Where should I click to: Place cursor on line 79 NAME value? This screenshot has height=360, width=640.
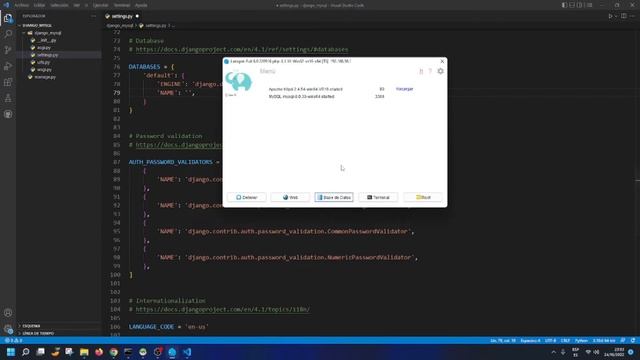click(188, 93)
